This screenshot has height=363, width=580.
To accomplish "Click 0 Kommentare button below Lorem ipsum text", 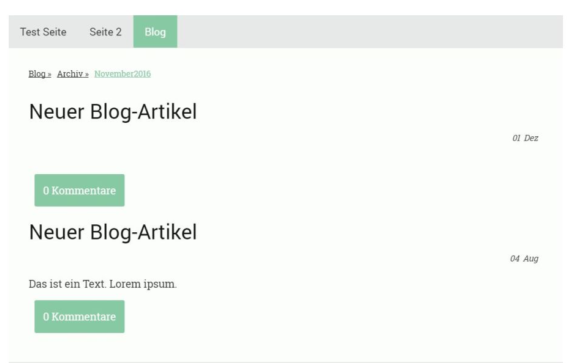I will coord(80,316).
